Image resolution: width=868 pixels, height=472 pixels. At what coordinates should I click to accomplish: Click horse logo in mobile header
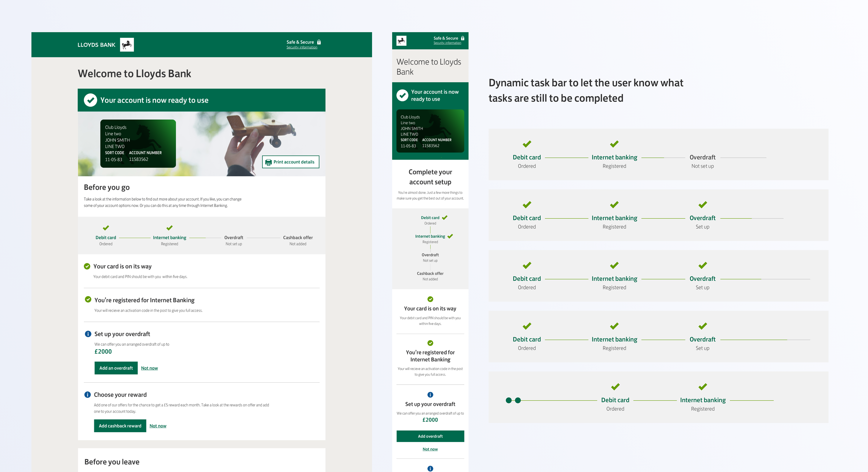coord(401,41)
